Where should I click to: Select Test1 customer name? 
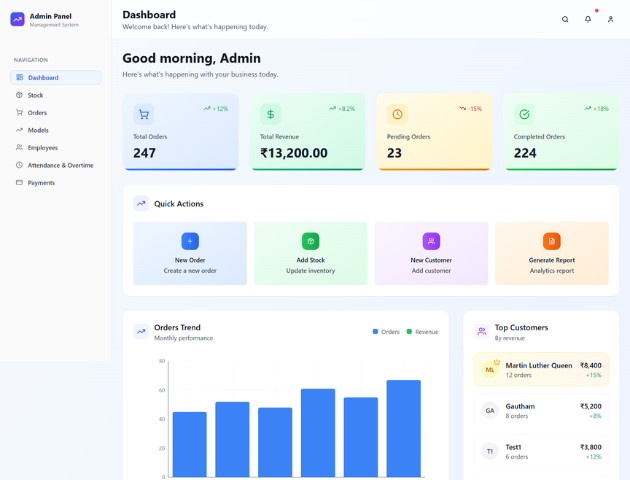[x=513, y=447]
